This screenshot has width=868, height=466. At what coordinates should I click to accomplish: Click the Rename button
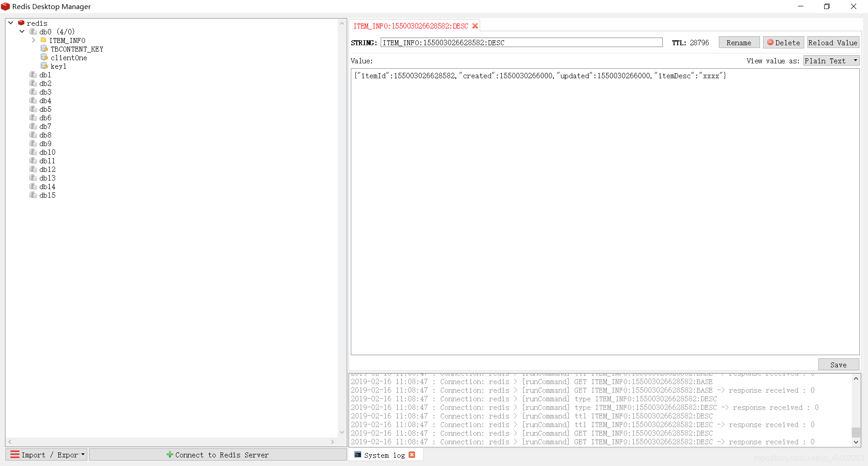[x=739, y=43]
